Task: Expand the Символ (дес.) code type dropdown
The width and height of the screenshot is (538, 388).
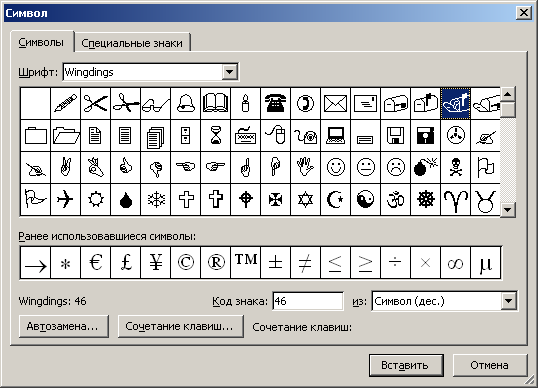Action: 508,301
